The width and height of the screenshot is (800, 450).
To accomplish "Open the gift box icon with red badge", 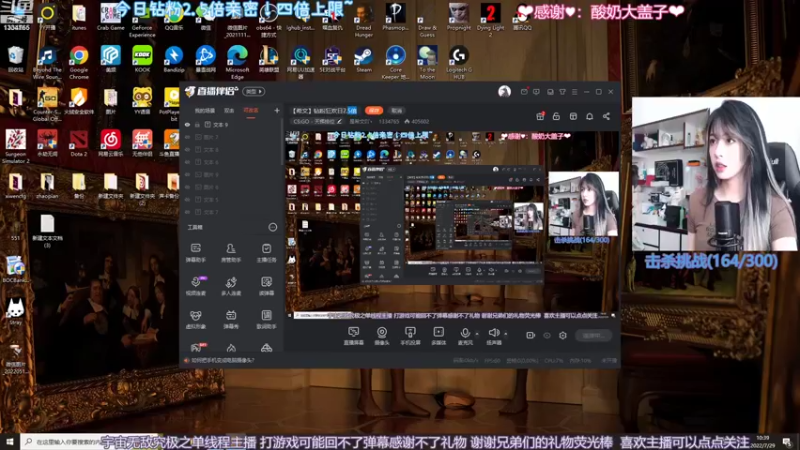I will point(540,116).
